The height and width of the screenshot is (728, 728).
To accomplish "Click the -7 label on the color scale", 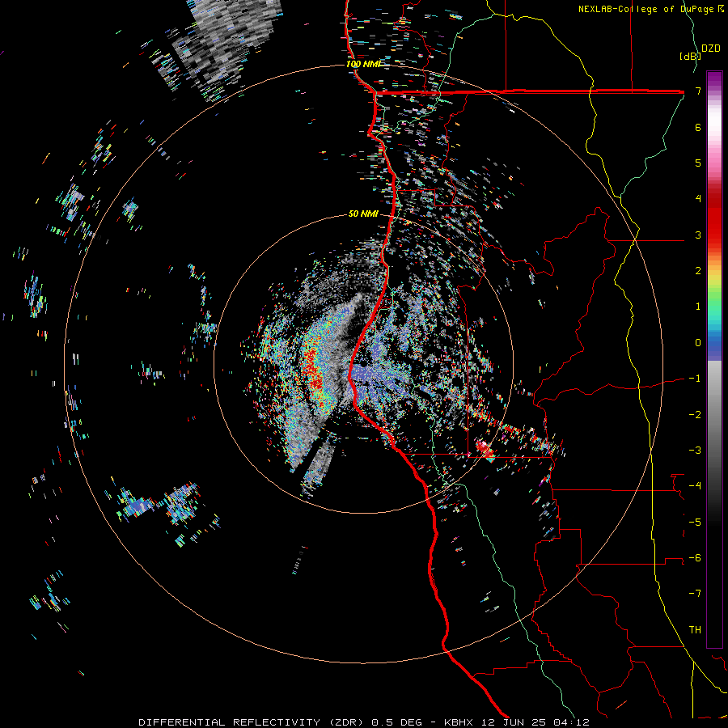I will (695, 594).
